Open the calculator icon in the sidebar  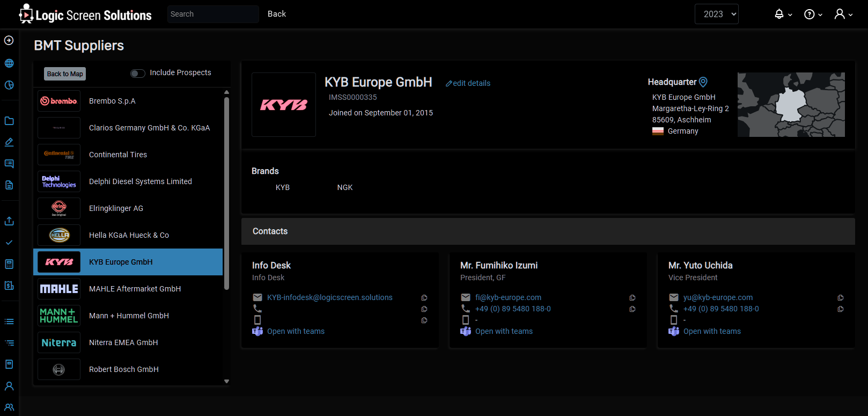(x=9, y=264)
